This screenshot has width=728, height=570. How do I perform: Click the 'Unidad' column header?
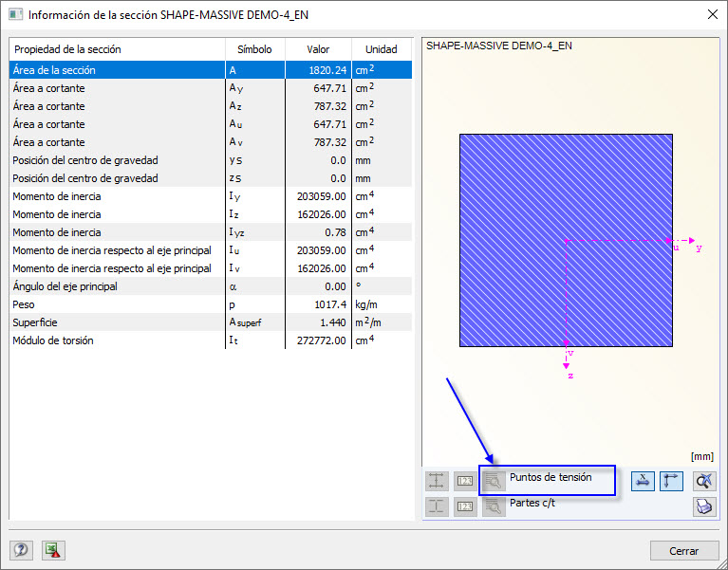(x=382, y=49)
